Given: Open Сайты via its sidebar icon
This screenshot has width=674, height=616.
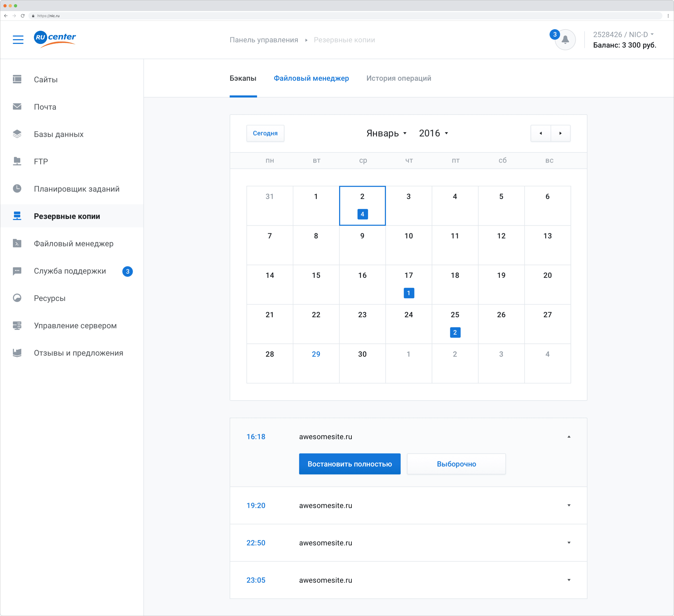Looking at the screenshot, I should [17, 79].
